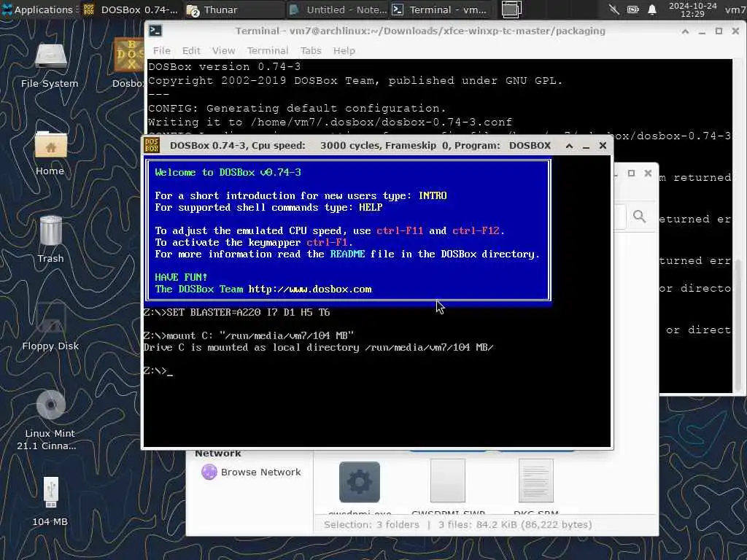Click the Terminal window title icon
The height and width of the screenshot is (560, 747).
pyautogui.click(x=155, y=31)
